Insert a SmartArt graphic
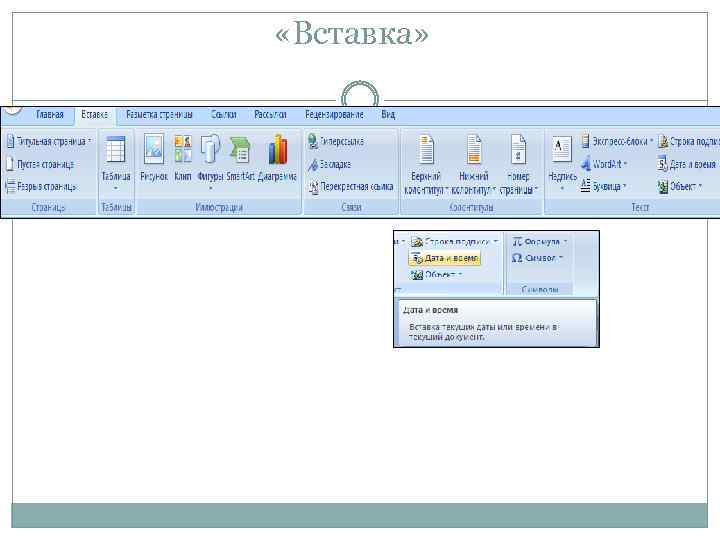The width and height of the screenshot is (720, 540). (x=240, y=158)
